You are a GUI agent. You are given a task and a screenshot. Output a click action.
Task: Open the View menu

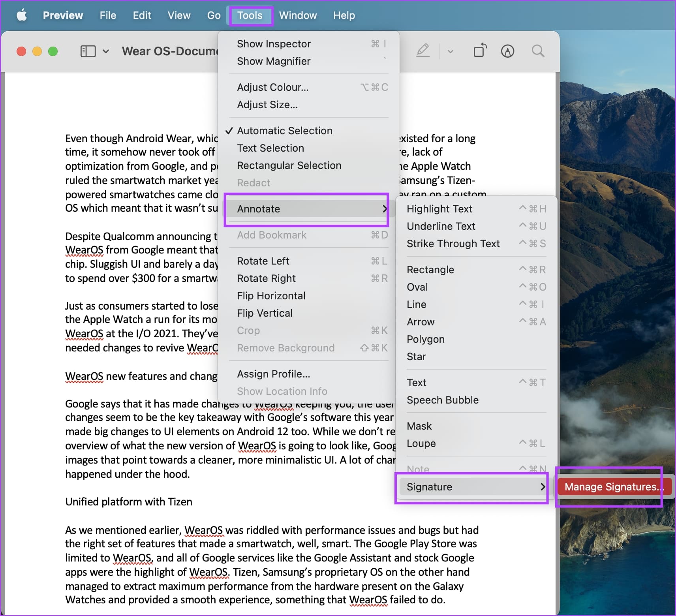tap(179, 15)
